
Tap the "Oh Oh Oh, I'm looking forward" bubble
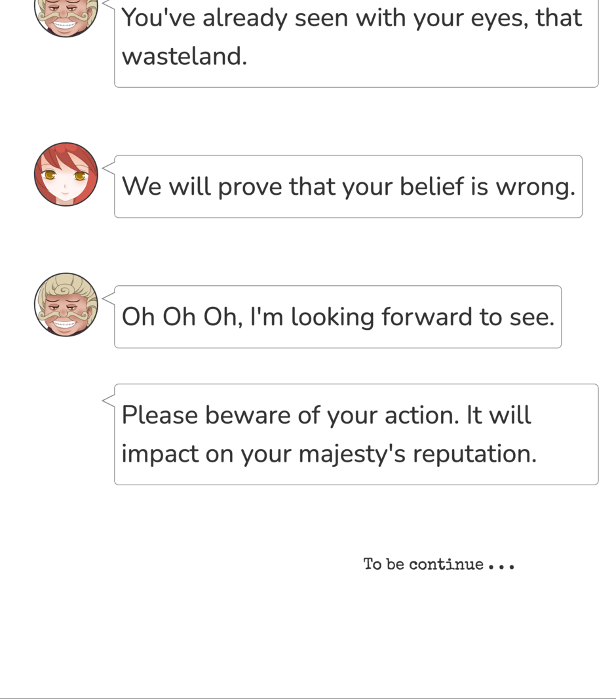coord(337,317)
